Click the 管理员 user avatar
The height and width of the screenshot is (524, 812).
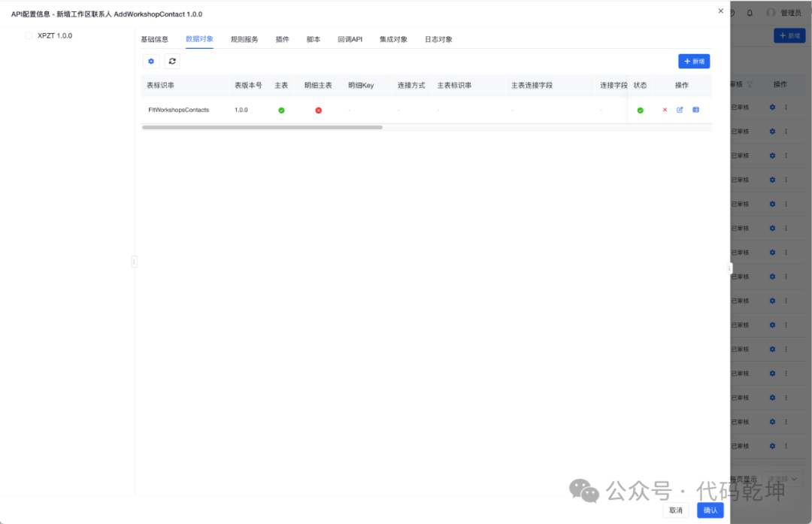(771, 13)
